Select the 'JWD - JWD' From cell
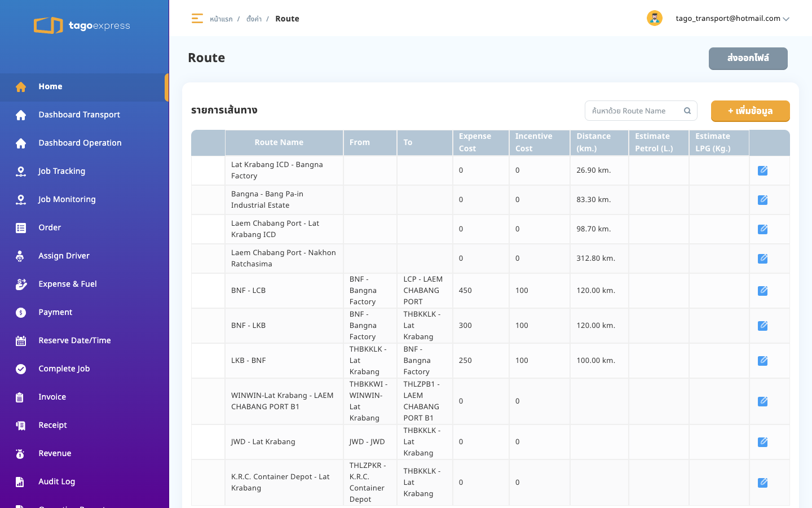 click(370, 442)
